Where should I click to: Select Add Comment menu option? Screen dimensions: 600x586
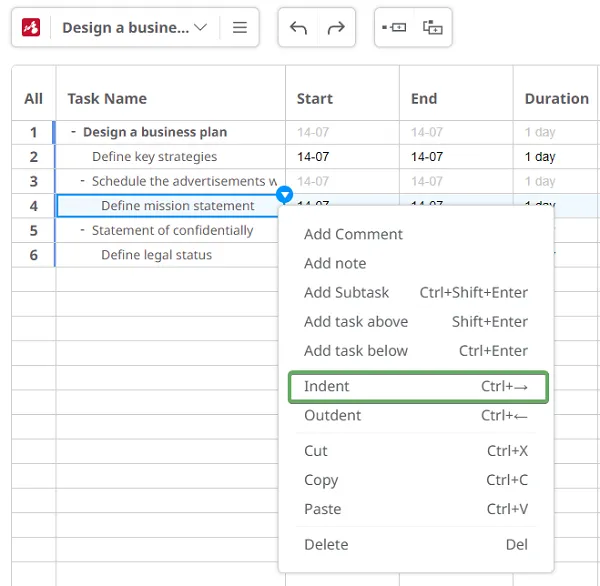click(x=353, y=234)
